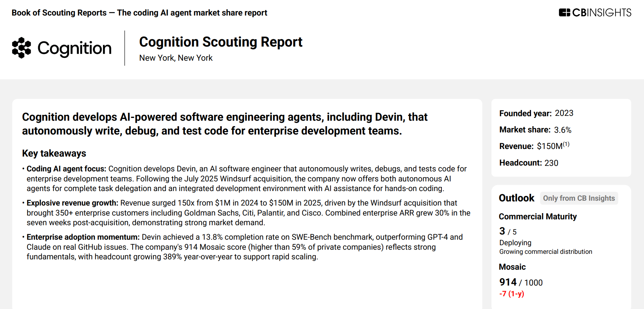Click the Book of Scouting Reports header
Screen dimensions: 644x309
tap(139, 13)
